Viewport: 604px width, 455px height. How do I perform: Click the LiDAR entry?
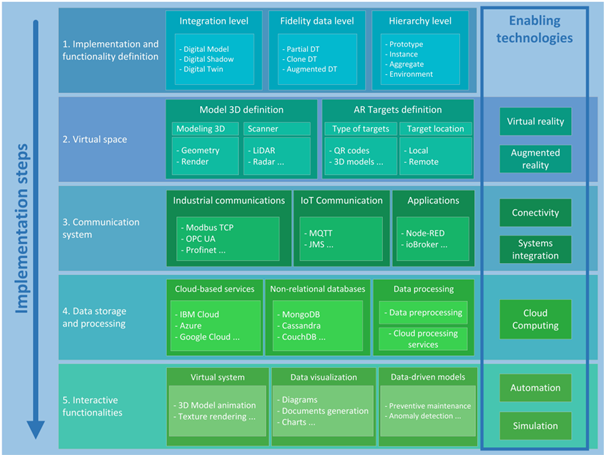(x=262, y=151)
